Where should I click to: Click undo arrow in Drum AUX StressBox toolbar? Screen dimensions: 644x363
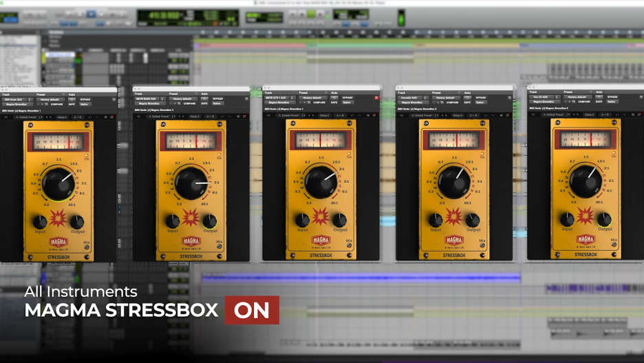click(90, 117)
